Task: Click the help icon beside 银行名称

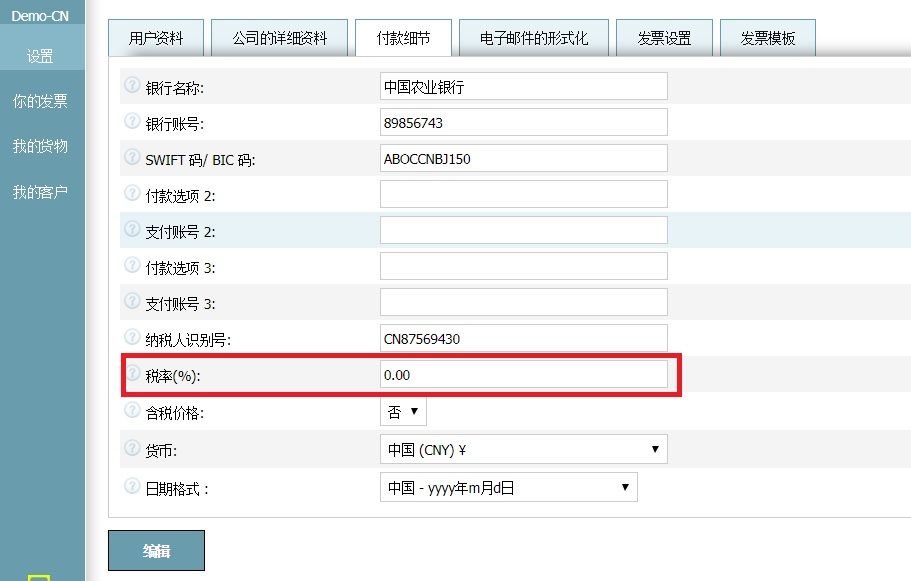Action: pos(130,86)
